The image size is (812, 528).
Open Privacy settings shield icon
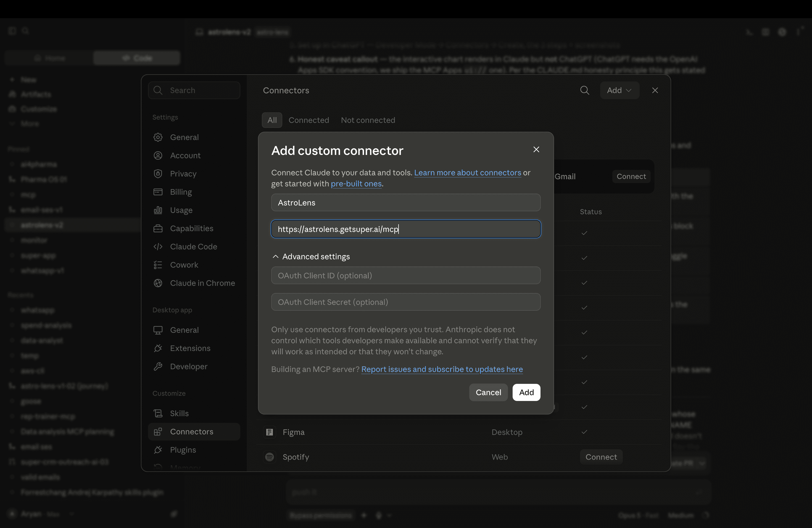[158, 174]
